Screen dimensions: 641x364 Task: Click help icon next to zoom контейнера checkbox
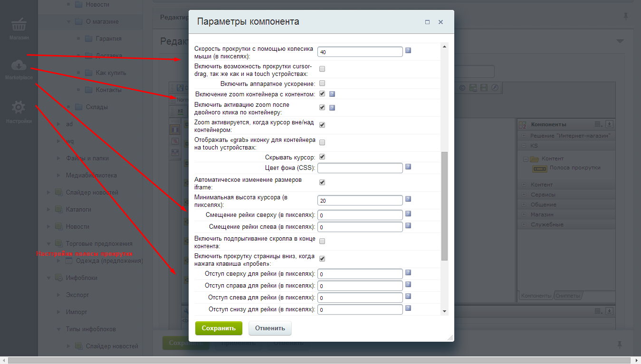click(332, 94)
